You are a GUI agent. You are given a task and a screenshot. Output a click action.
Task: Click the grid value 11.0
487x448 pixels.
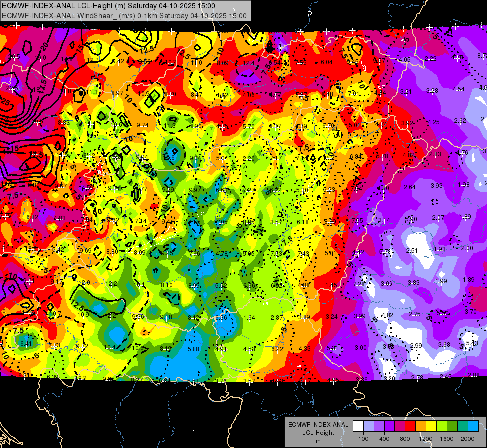(x=196, y=63)
